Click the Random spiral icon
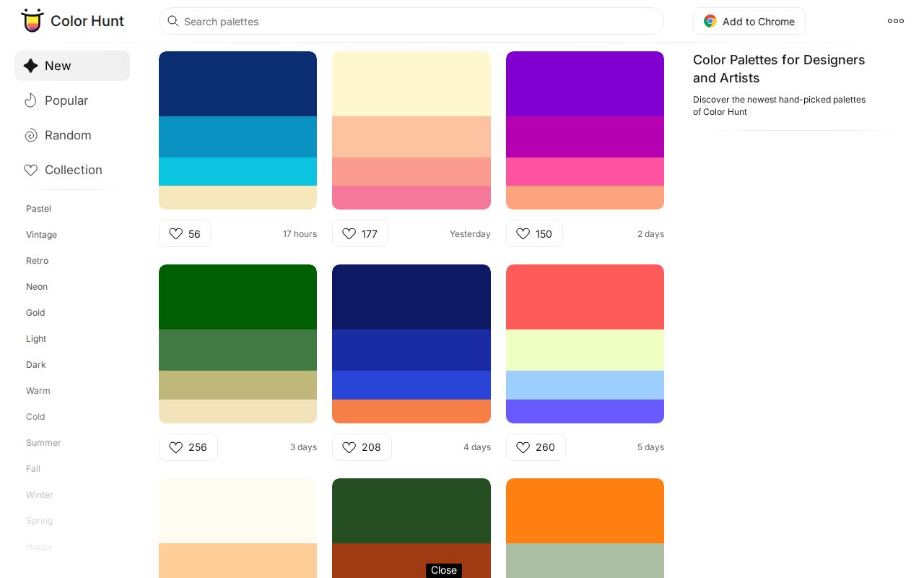 30,135
